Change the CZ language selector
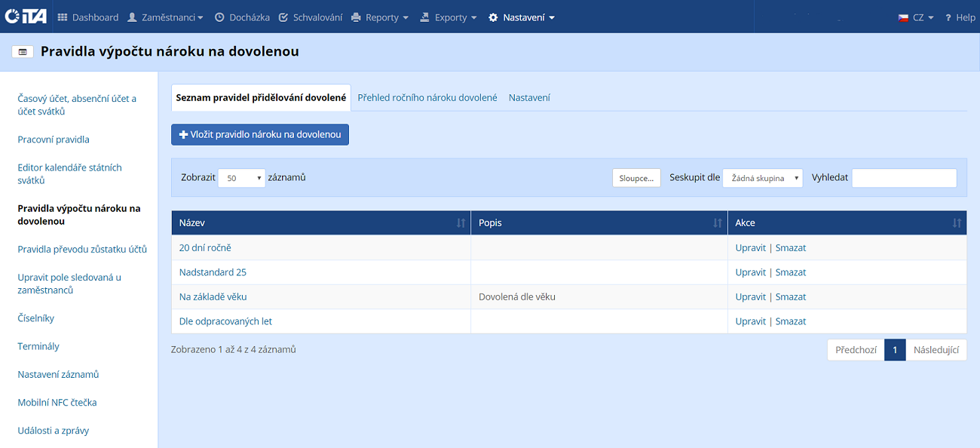Viewport: 980px width, 448px height. coord(916,17)
